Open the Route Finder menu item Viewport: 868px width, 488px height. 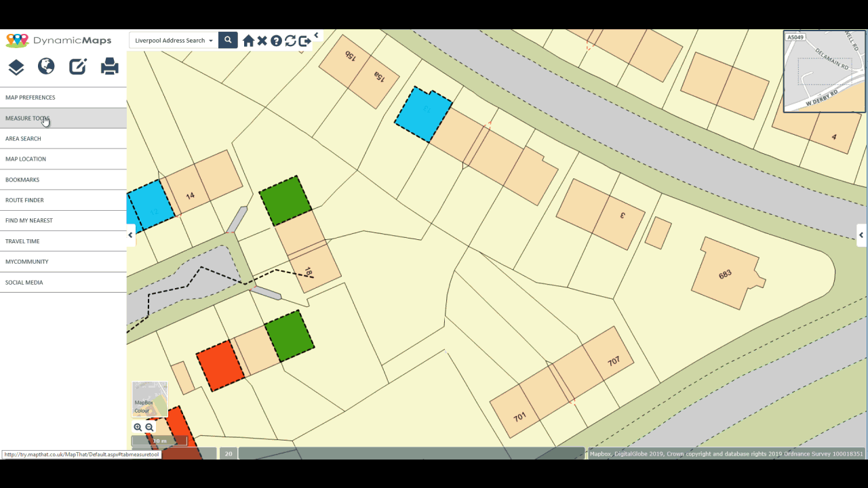[63, 200]
